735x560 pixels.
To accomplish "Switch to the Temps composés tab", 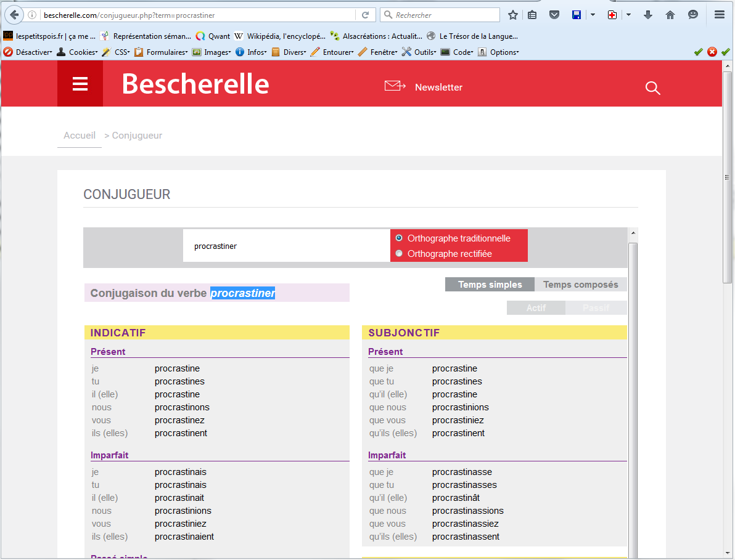I will 580,285.
